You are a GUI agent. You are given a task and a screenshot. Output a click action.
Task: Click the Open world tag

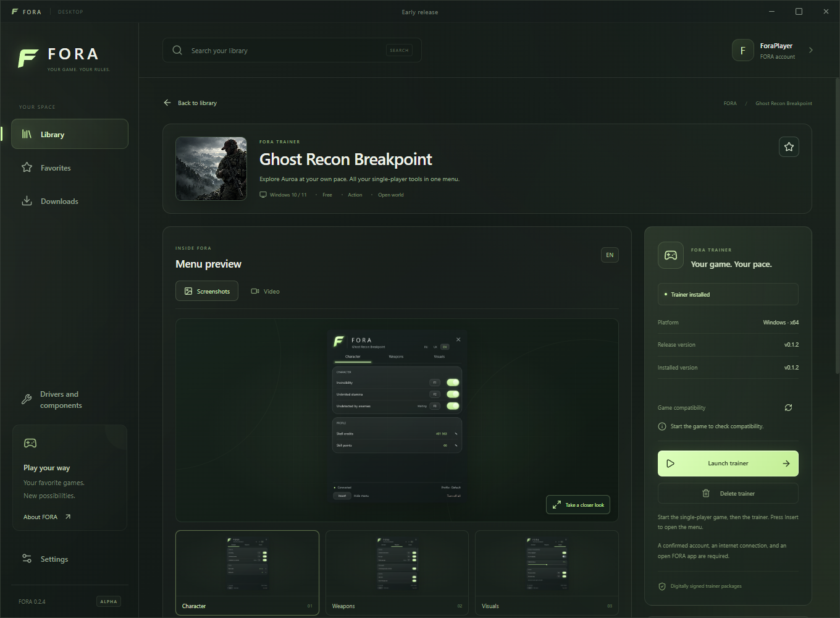click(x=390, y=195)
